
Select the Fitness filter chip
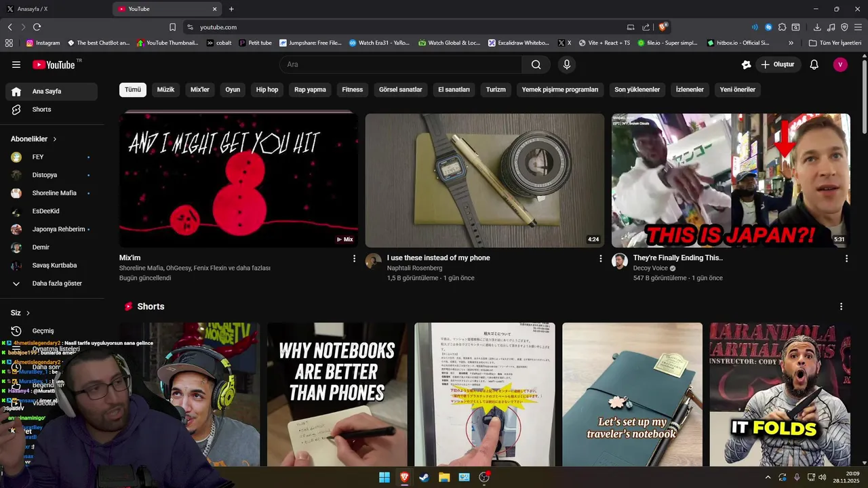[353, 89]
